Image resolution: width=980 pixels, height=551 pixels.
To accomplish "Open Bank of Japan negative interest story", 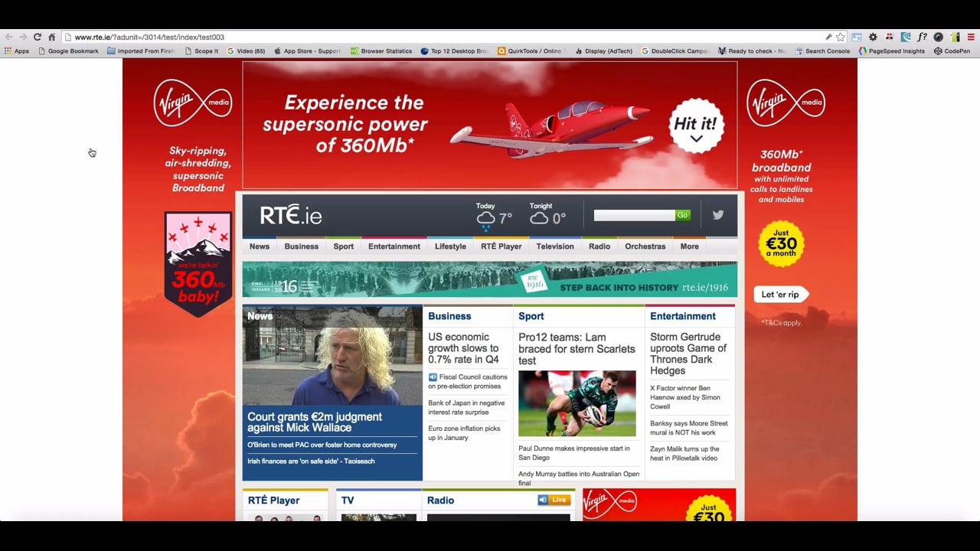I will [x=466, y=407].
